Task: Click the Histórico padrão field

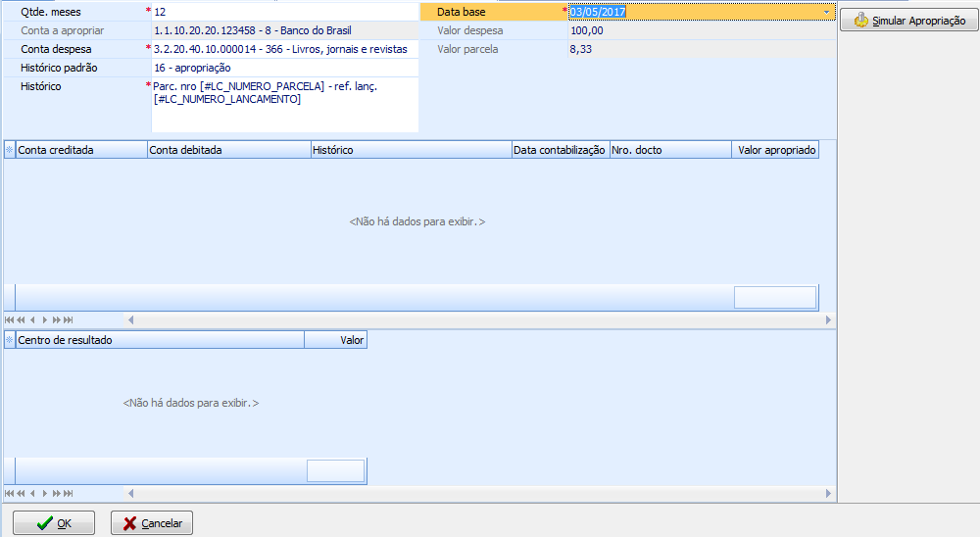Action: [x=285, y=69]
